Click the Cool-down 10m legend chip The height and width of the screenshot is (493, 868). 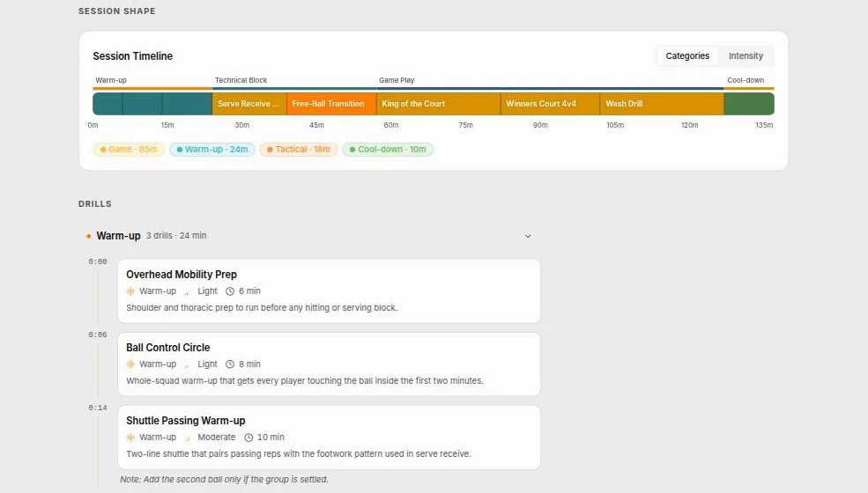tap(388, 150)
